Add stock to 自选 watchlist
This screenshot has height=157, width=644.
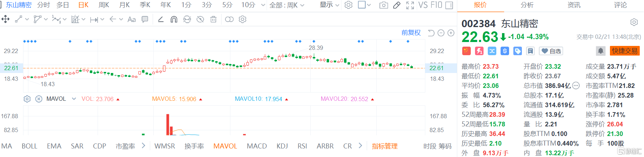point(551,51)
